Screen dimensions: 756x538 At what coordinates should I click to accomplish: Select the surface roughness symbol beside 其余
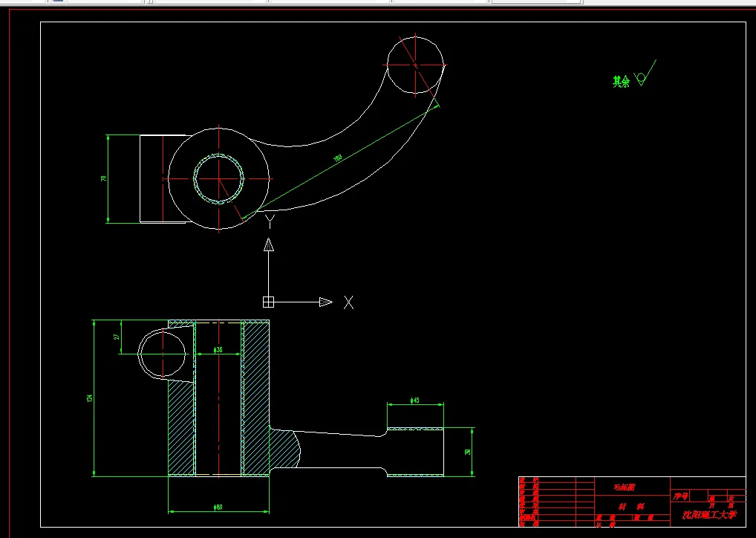tap(645, 74)
